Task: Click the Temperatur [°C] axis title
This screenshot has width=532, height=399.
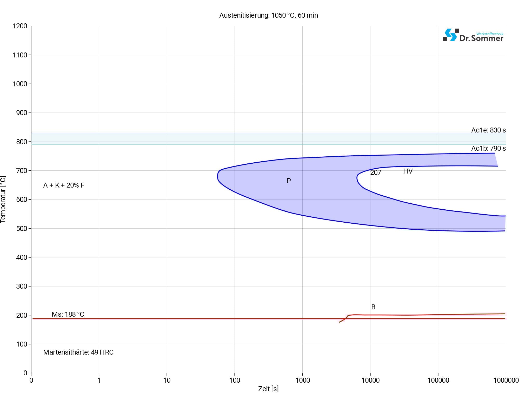Action: pyautogui.click(x=3, y=199)
